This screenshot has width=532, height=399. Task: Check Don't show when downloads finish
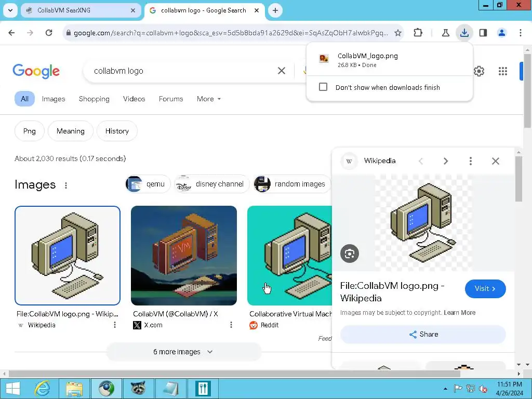tap(323, 87)
